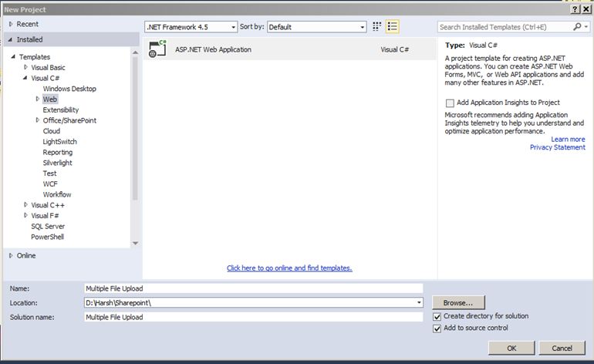Toggle Add Application Insights to Project checkbox
Viewport: 594px width, 364px height.
pyautogui.click(x=450, y=103)
